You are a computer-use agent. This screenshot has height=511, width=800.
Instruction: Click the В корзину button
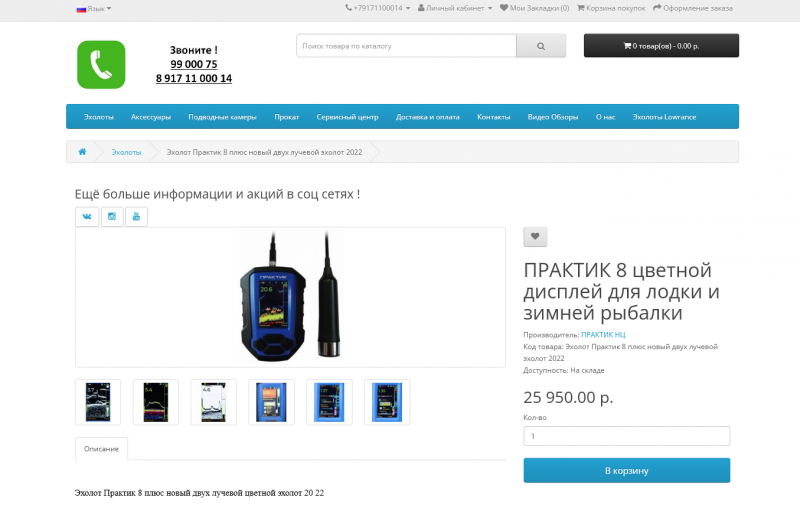tap(627, 470)
